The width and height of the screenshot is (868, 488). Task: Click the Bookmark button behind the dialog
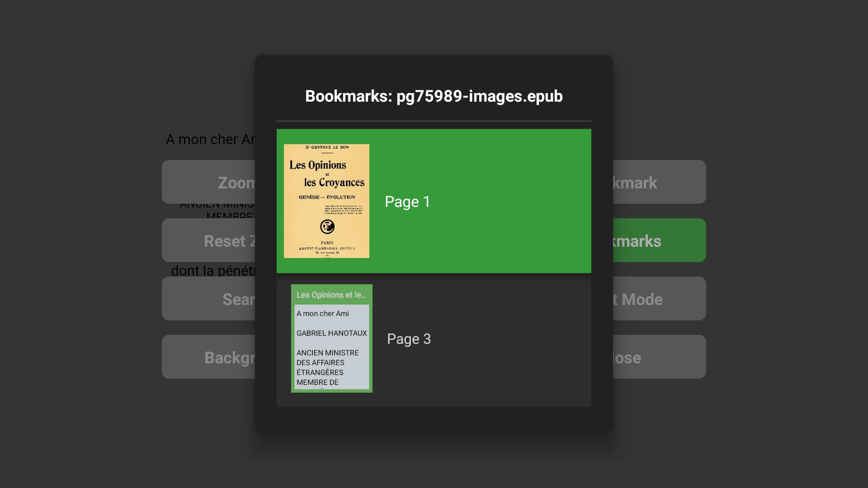pyautogui.click(x=659, y=182)
